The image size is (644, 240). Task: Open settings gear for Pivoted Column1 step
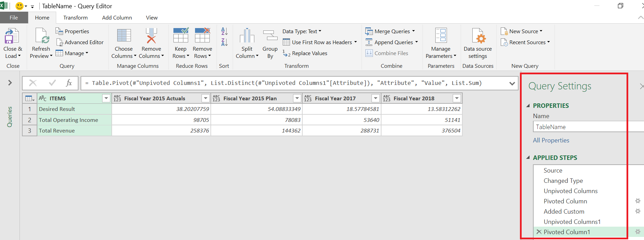click(x=638, y=232)
